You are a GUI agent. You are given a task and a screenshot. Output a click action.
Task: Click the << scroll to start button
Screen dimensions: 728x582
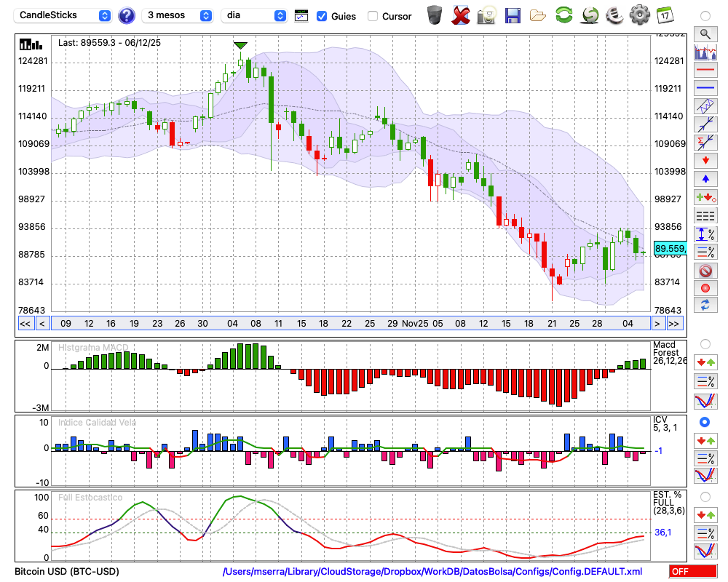(25, 323)
